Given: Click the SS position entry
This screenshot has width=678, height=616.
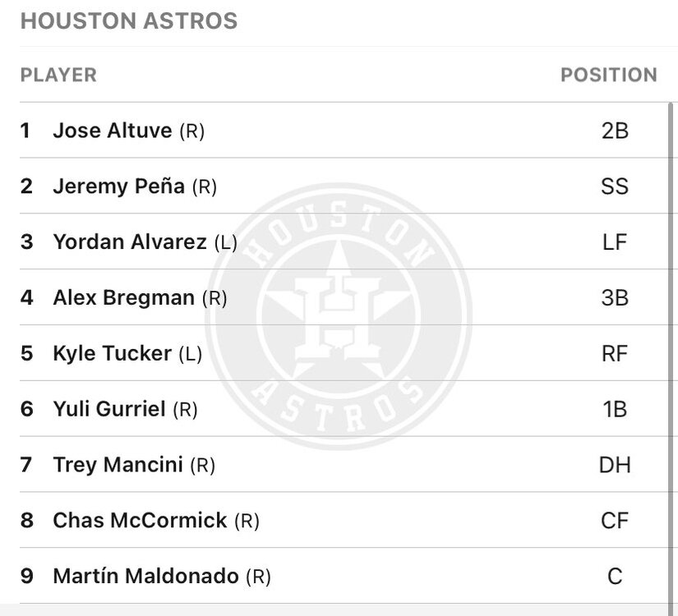Looking at the screenshot, I should tap(615, 186).
